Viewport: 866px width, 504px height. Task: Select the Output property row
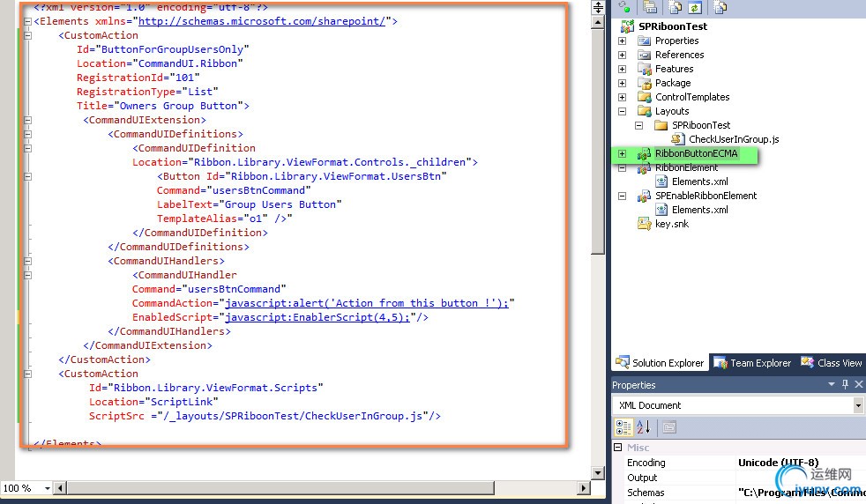[739, 478]
